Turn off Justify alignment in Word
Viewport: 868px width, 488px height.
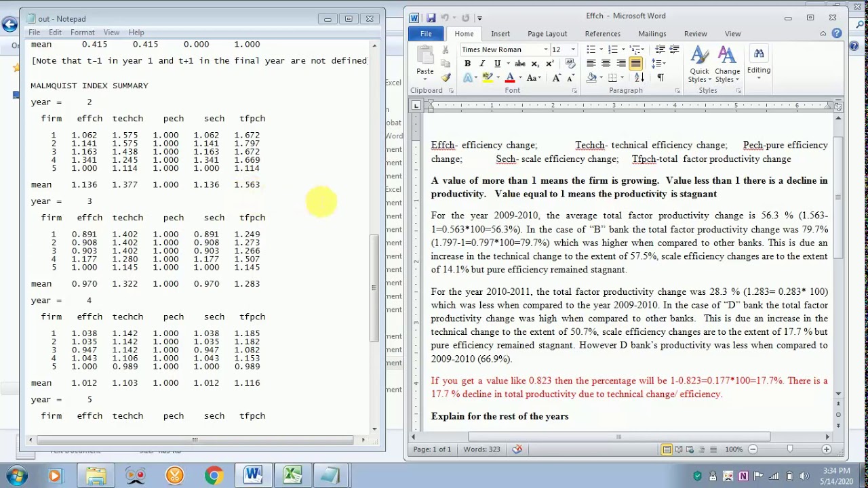(635, 64)
